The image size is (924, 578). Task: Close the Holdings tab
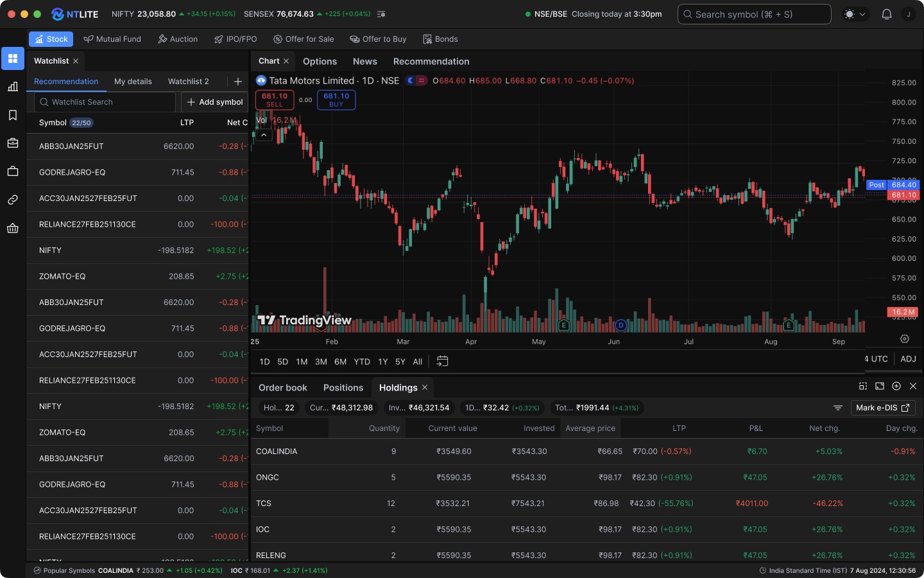coord(424,387)
